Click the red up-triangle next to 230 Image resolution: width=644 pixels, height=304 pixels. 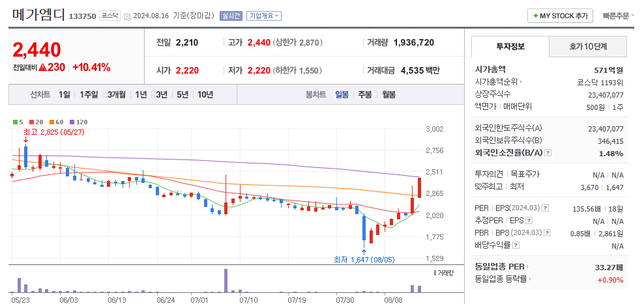coord(43,67)
